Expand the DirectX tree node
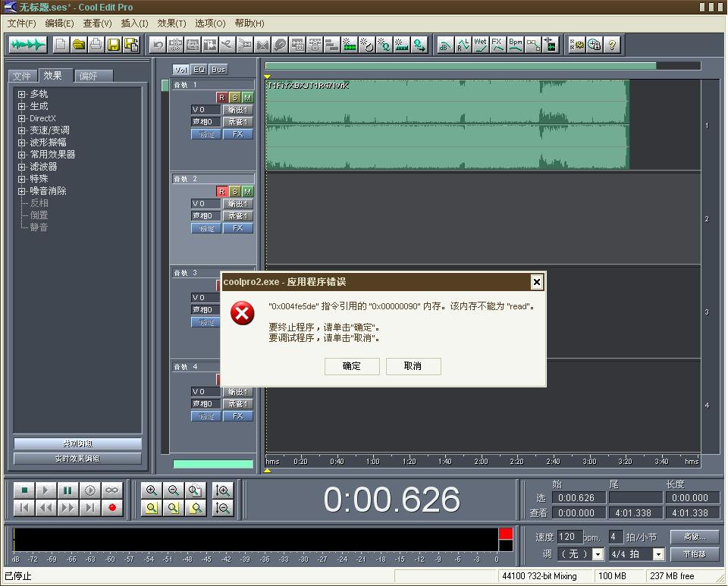 [21, 118]
